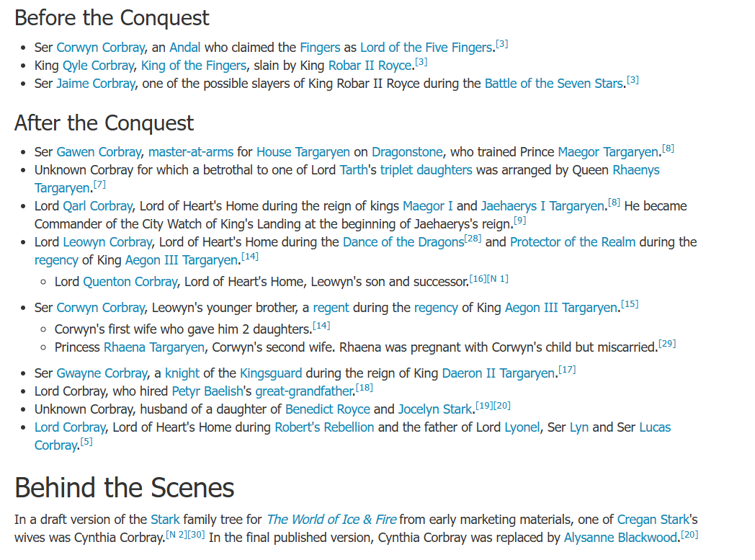Open The World of Ice & Fire link
The width and height of the screenshot is (755, 560).
[331, 520]
